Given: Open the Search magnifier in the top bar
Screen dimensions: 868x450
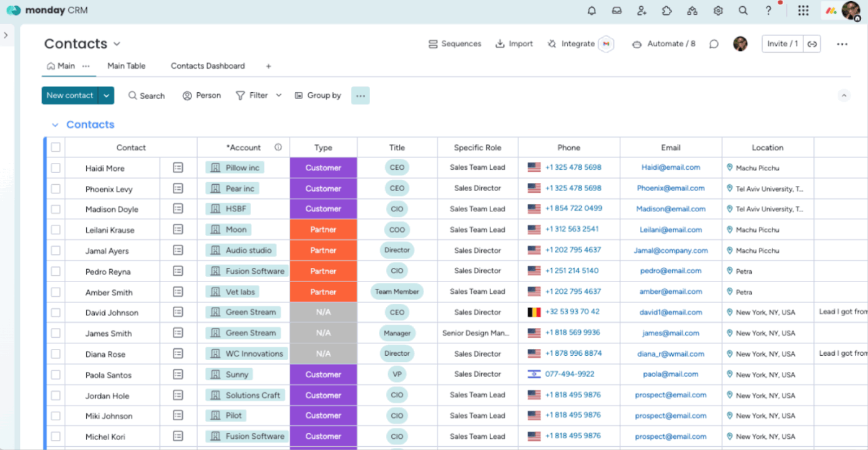Looking at the screenshot, I should pyautogui.click(x=742, y=11).
